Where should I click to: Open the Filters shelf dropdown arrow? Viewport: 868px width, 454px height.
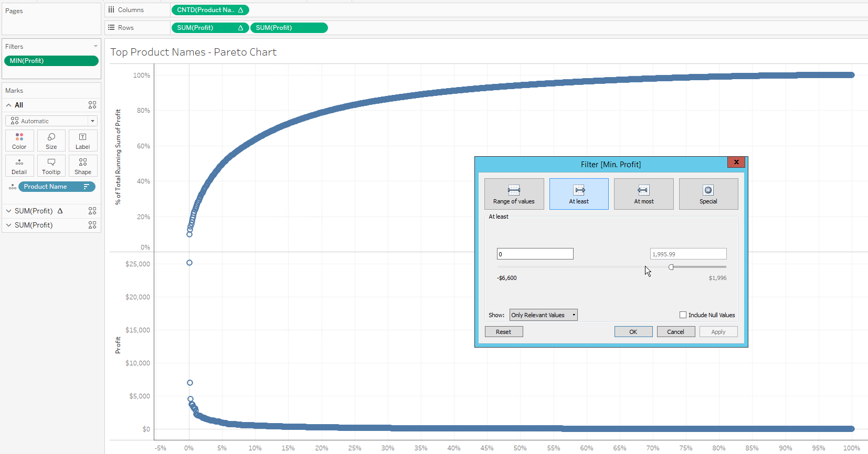[x=96, y=46]
